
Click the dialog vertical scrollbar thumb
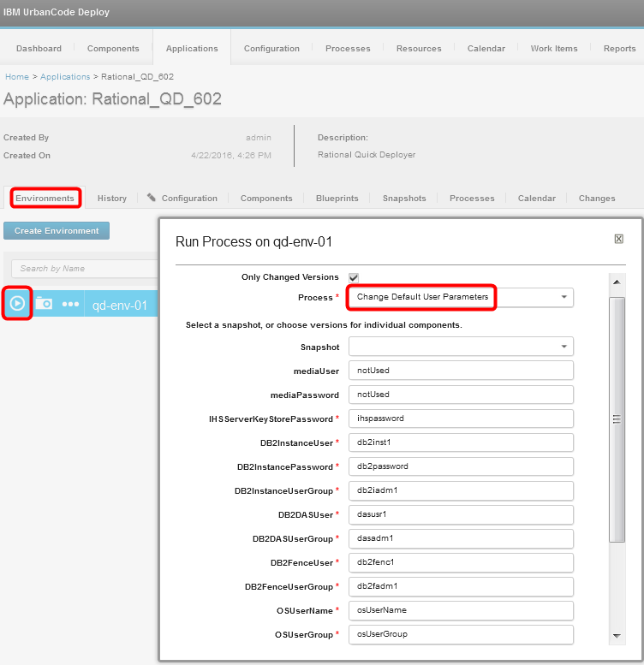coord(617,419)
